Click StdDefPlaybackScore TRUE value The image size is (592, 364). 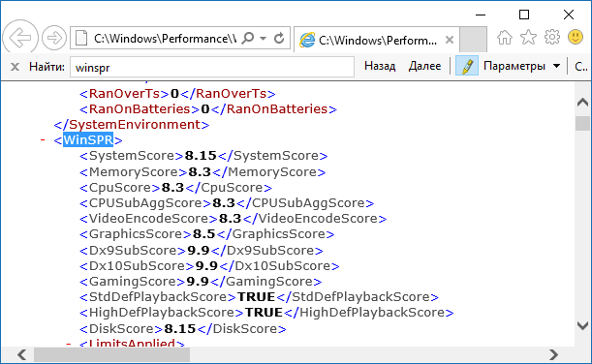click(x=257, y=297)
